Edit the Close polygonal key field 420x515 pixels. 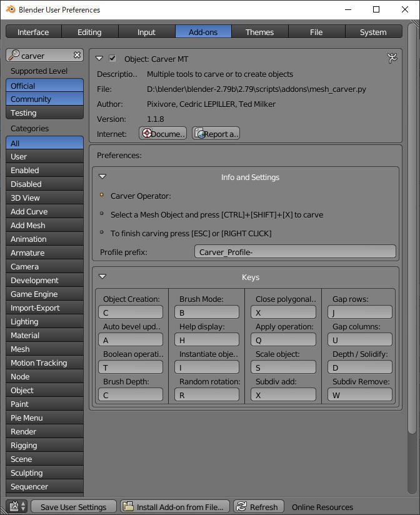283,312
